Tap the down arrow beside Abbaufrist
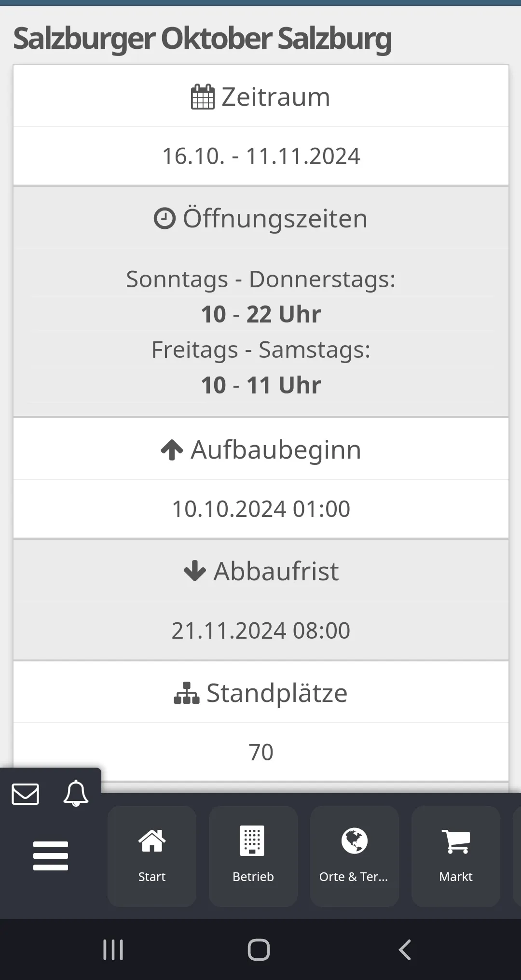Viewport: 521px width, 980px height. [195, 571]
